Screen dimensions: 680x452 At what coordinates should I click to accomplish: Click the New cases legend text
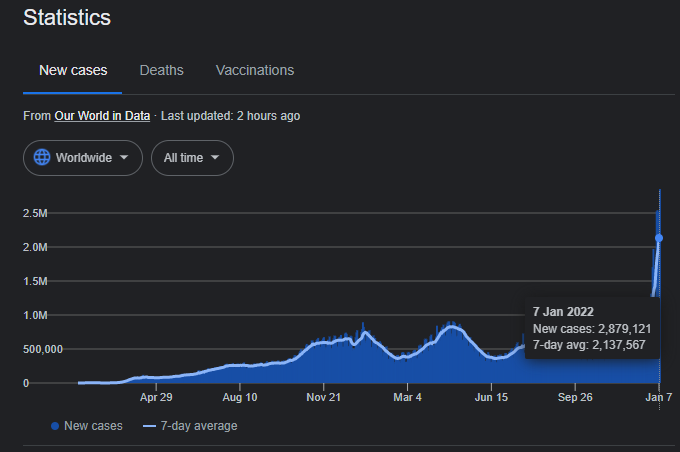tap(93, 426)
